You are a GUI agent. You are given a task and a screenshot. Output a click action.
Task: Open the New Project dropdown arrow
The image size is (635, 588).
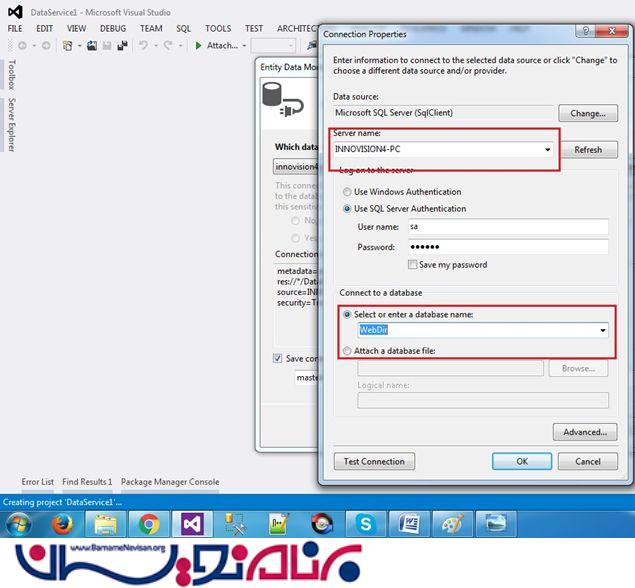79,46
